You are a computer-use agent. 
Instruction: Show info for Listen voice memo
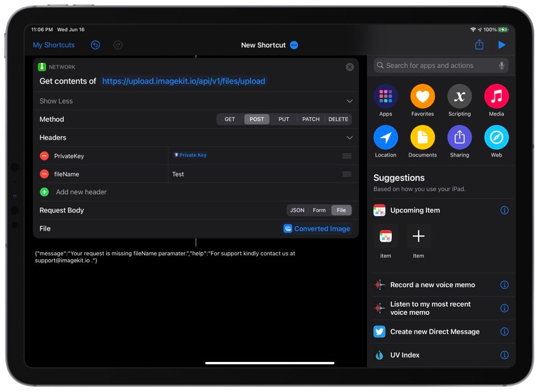pyautogui.click(x=504, y=308)
